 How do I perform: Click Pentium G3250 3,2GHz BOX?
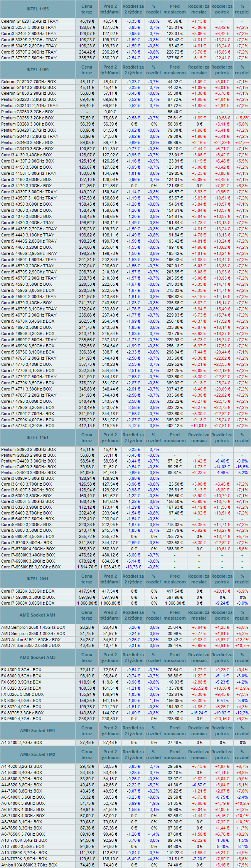[27, 112]
